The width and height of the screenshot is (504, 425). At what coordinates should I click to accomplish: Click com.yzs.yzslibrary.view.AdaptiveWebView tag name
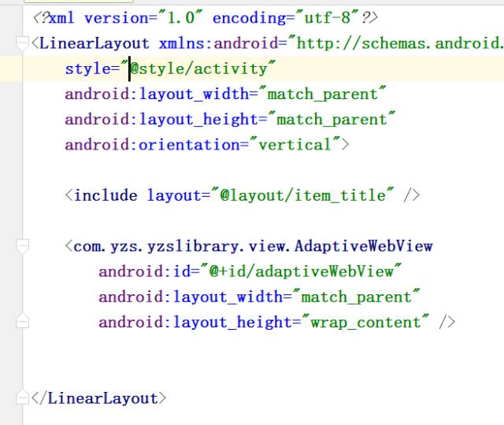pos(253,246)
